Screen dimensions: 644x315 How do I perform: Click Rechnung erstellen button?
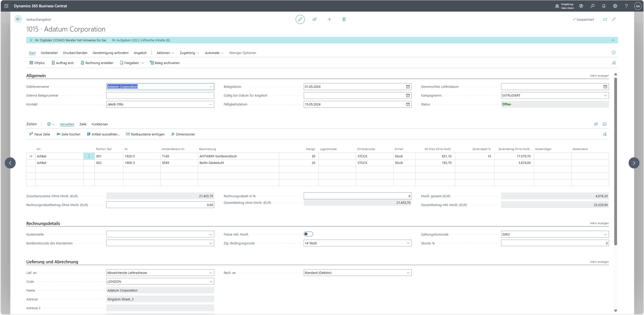(97, 63)
